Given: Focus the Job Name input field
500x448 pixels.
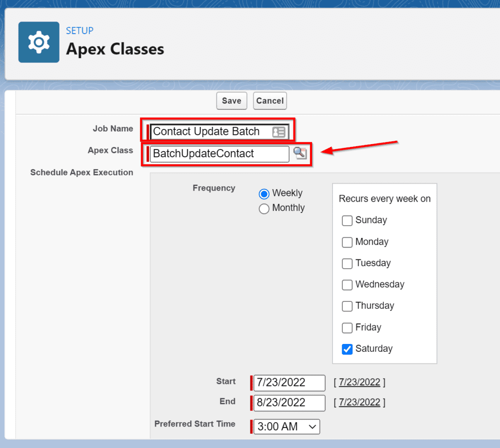Looking at the screenshot, I should pyautogui.click(x=219, y=131).
